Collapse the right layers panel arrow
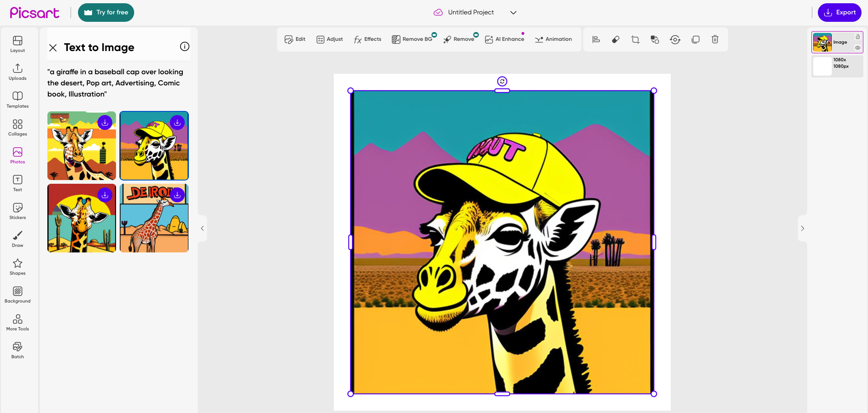This screenshot has width=868, height=413. tap(803, 228)
